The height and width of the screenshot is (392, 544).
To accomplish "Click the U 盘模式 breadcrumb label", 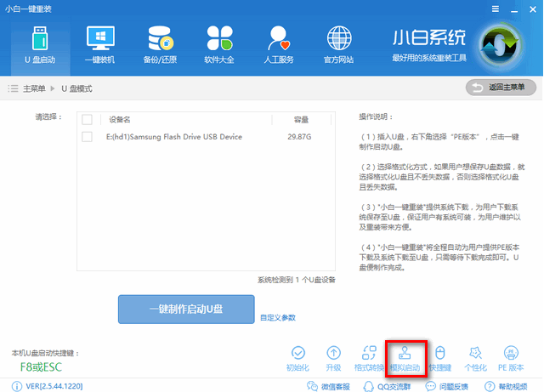I will [x=76, y=89].
